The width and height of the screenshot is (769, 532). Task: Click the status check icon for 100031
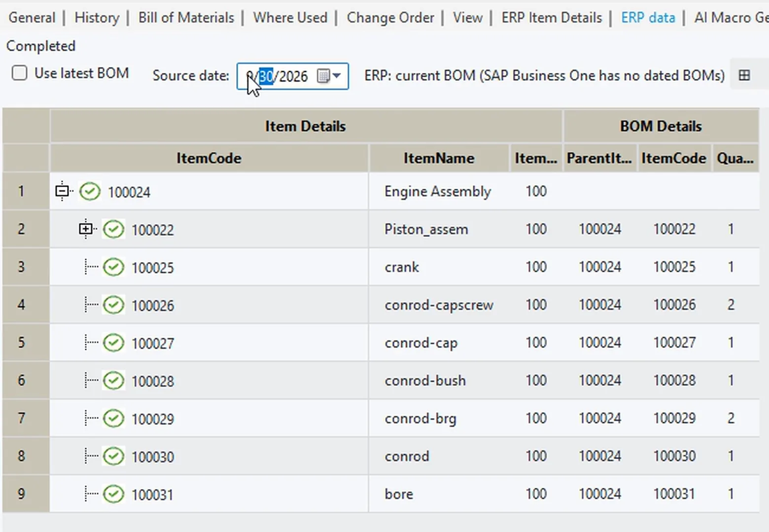tap(113, 494)
